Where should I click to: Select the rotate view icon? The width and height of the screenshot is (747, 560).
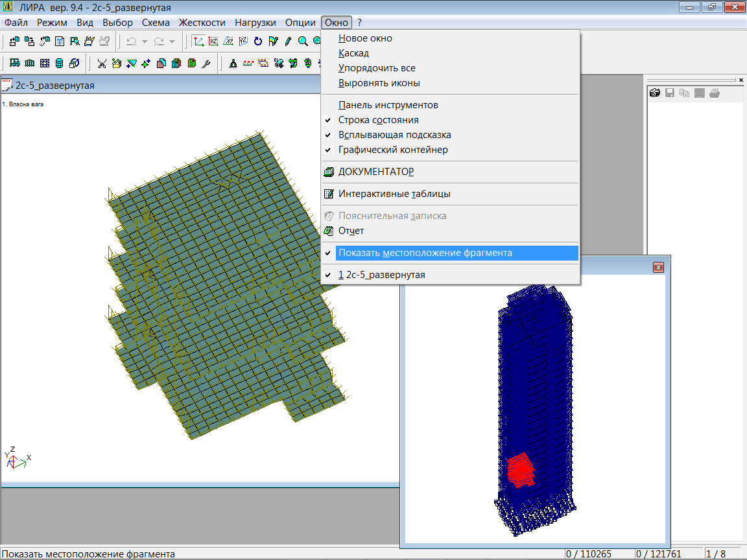point(258,41)
